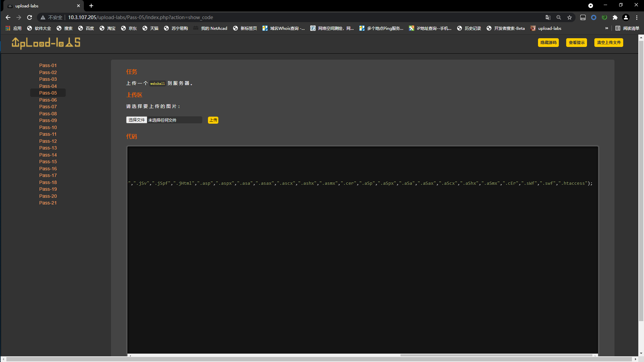Viewport: 644px width, 362px height.
Task: Open the user profile avatar icon
Action: click(x=626, y=17)
